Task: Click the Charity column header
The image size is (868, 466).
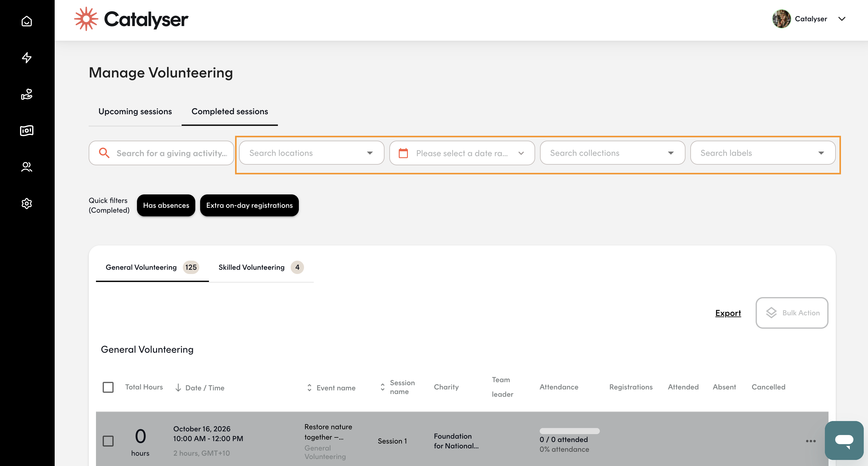Action: (x=446, y=387)
